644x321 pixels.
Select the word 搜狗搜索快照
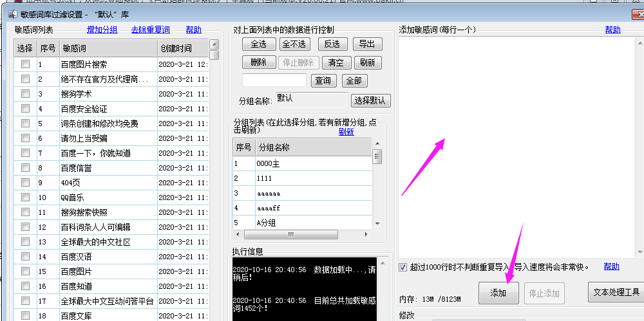point(84,212)
